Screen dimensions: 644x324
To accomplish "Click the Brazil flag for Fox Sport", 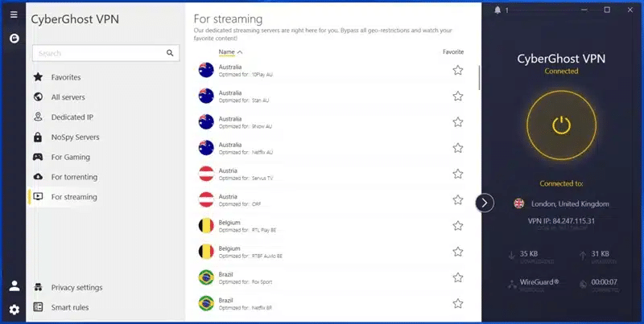I will (x=206, y=277).
